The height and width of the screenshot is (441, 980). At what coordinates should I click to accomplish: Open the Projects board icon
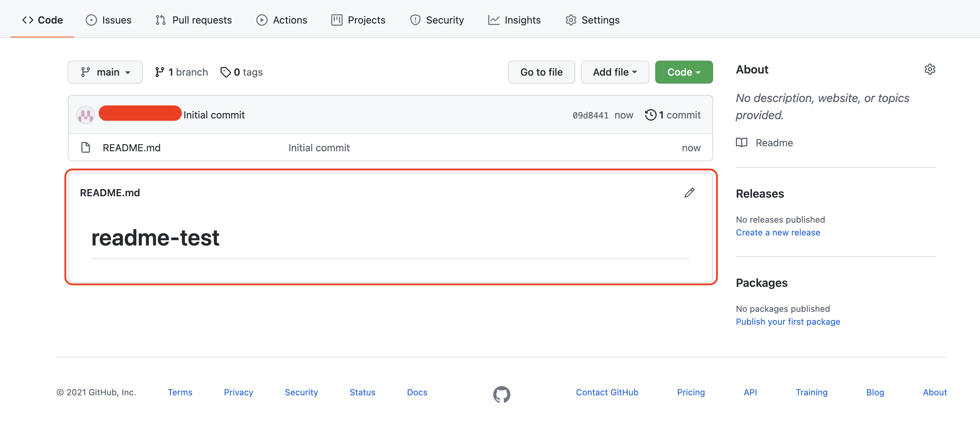pos(336,20)
